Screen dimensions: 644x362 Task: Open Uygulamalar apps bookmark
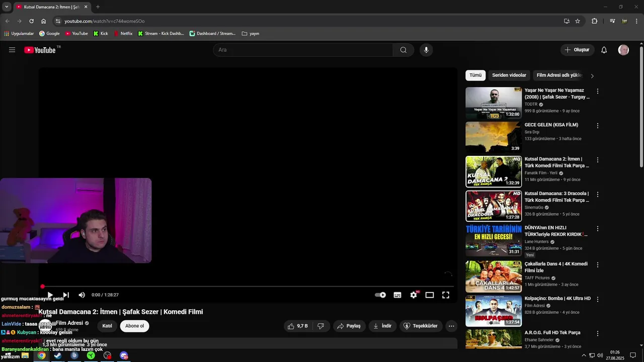[19, 34]
